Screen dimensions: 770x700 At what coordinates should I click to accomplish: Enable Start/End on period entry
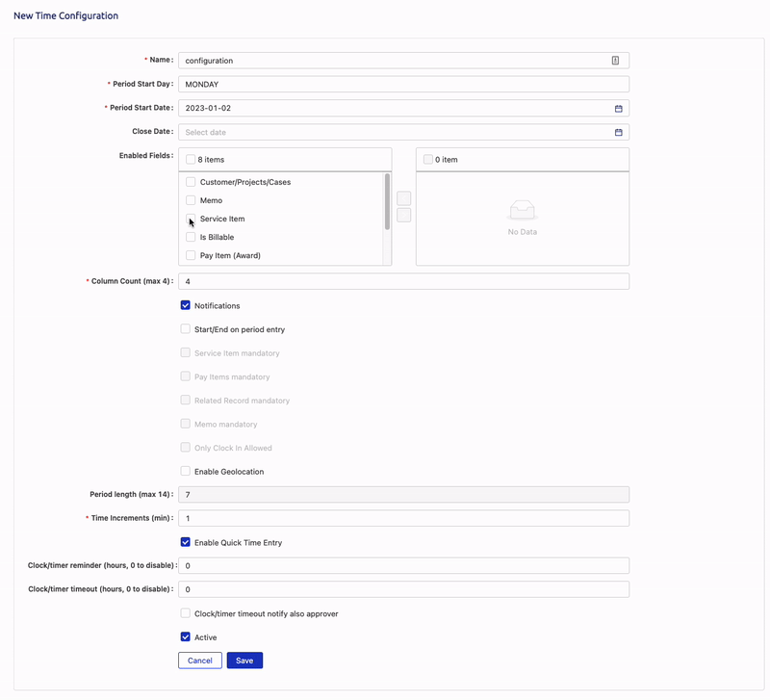point(186,329)
